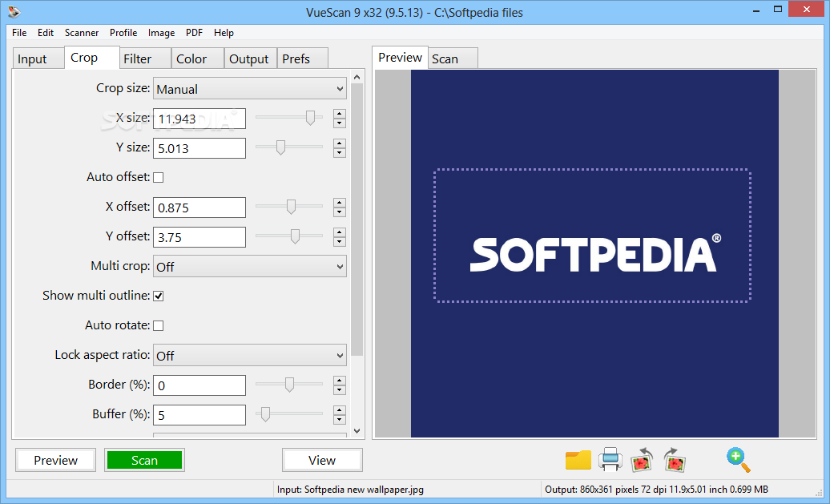This screenshot has height=504, width=830.
Task: Rotate image right icon
Action: coord(675,460)
